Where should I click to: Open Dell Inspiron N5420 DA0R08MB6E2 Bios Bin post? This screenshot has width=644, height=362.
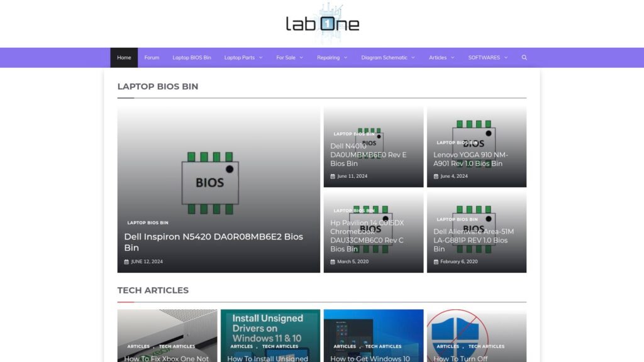coord(214,242)
